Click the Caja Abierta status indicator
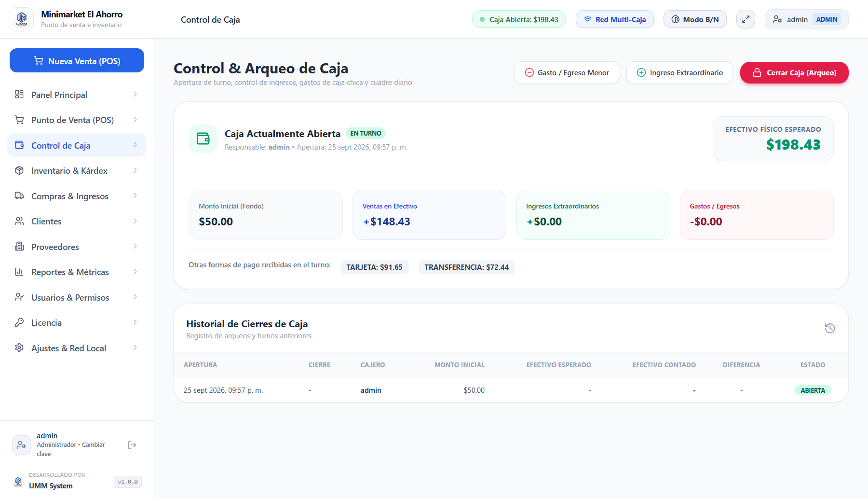This screenshot has height=499, width=868. (519, 19)
